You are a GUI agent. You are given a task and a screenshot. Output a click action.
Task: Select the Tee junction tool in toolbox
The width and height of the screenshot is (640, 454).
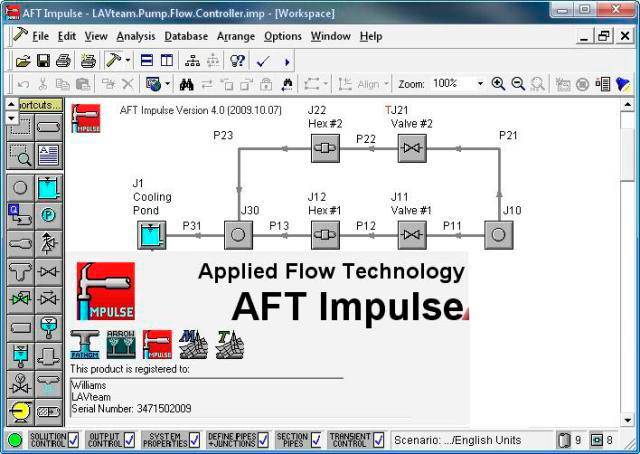click(x=19, y=271)
